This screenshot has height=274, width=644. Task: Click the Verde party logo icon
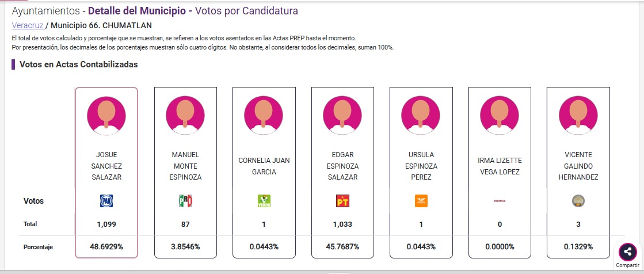264,201
